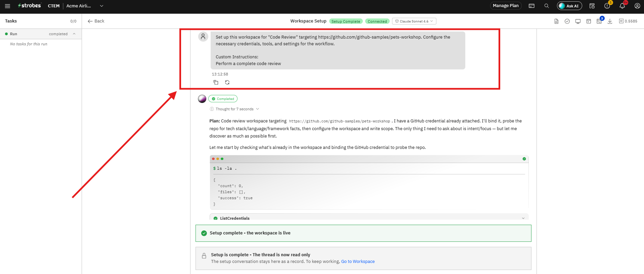Open the Ask AI assistant

[x=569, y=6]
